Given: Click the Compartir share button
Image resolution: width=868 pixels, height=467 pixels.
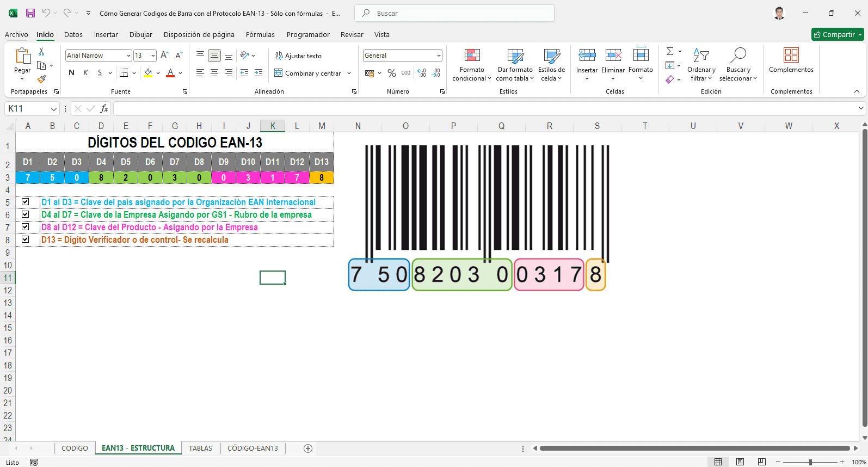Looking at the screenshot, I should coord(838,34).
